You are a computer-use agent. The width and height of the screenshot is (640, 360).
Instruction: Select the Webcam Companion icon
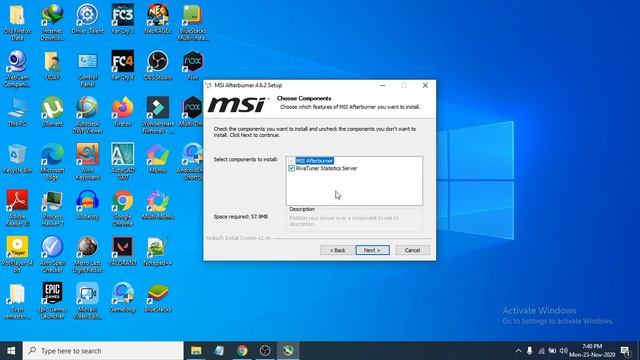17,69
